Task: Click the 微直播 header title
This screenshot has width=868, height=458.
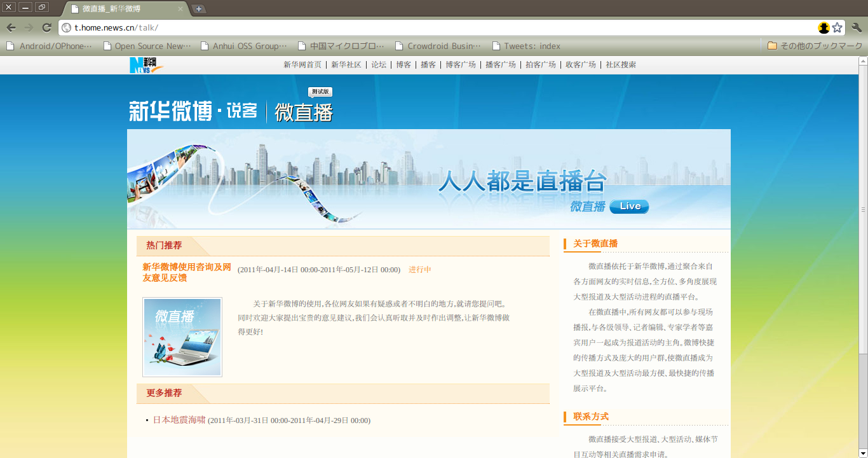Action: pyautogui.click(x=304, y=112)
